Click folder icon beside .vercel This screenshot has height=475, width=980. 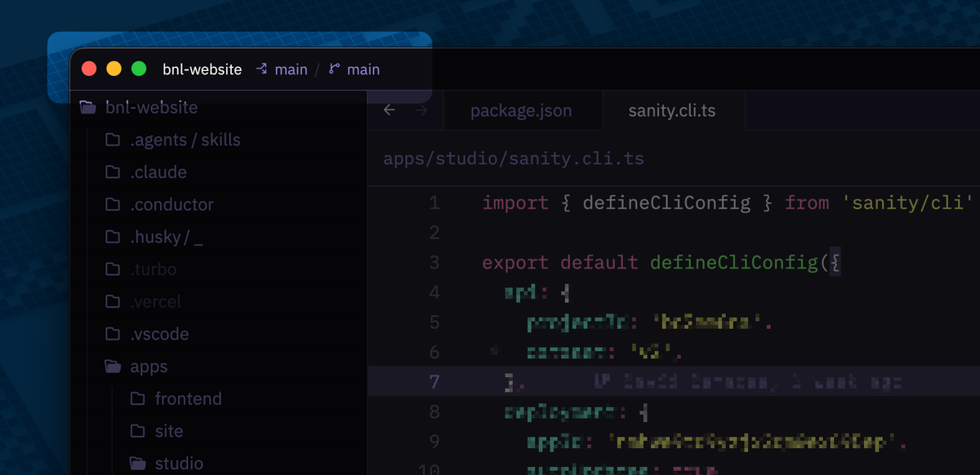(113, 302)
